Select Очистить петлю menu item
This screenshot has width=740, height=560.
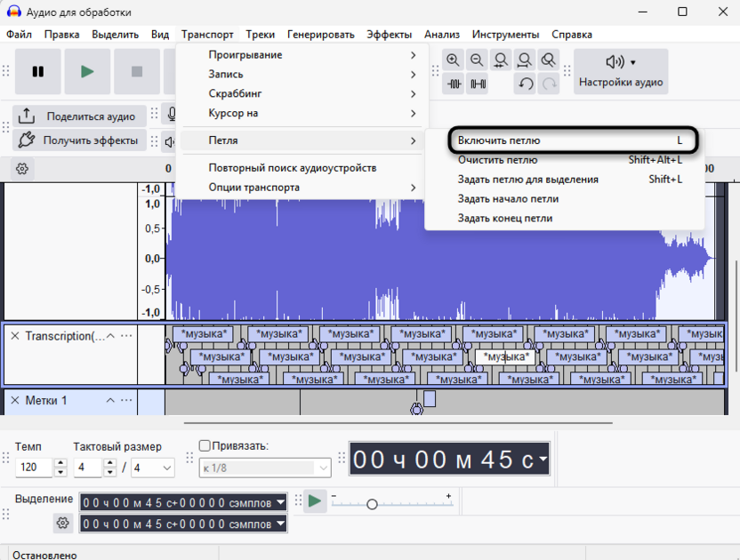pos(569,160)
